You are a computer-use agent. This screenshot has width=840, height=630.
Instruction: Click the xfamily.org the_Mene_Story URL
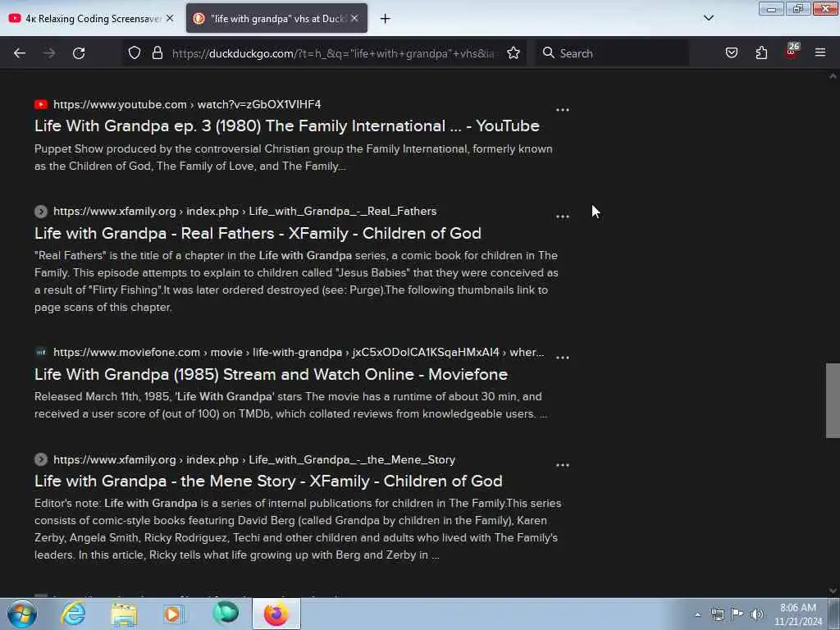point(254,459)
